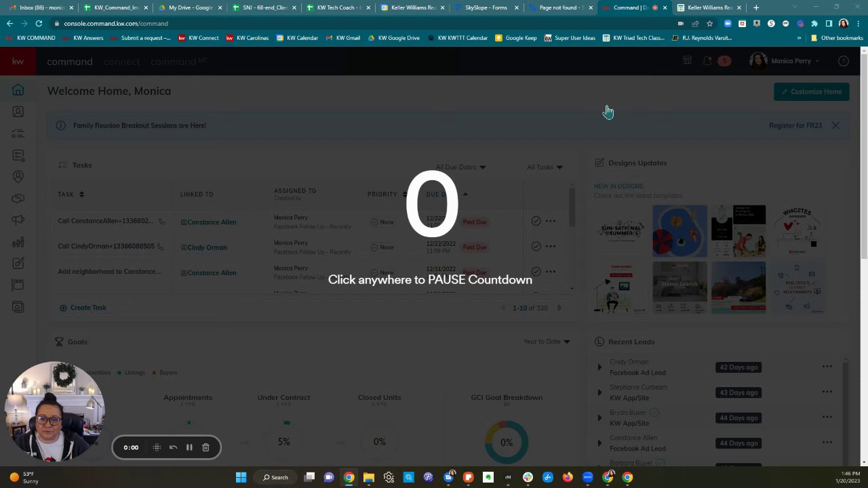Screen dimensions: 868x488
Task: Open the Monica Perry account menu
Action: click(785, 61)
